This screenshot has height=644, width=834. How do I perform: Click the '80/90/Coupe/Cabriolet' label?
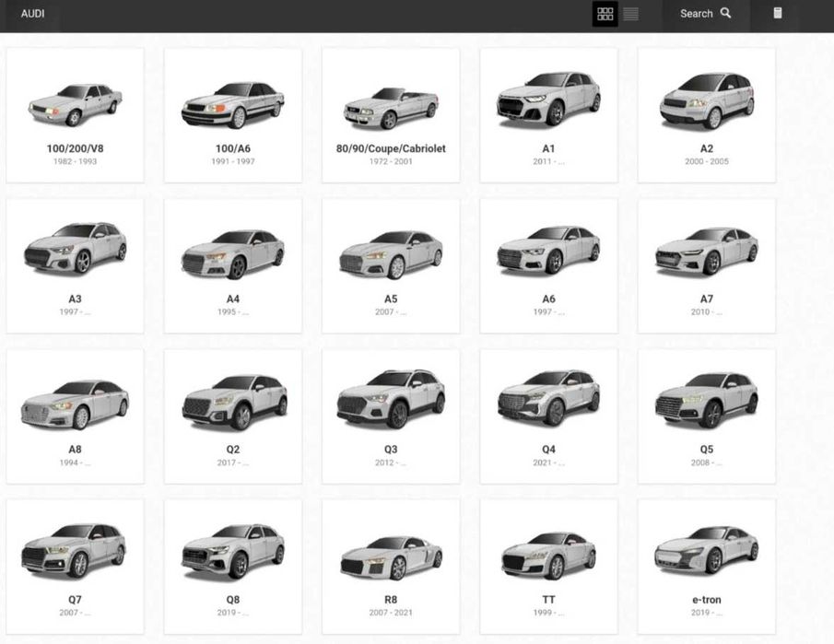pyautogui.click(x=391, y=148)
